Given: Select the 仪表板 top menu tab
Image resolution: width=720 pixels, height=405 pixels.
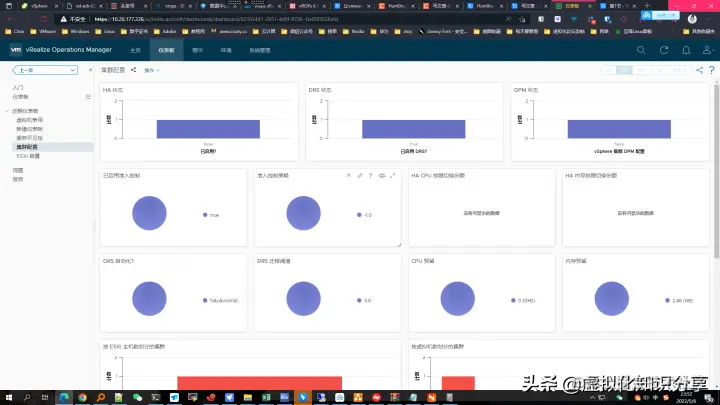Looking at the screenshot, I should click(x=166, y=50).
